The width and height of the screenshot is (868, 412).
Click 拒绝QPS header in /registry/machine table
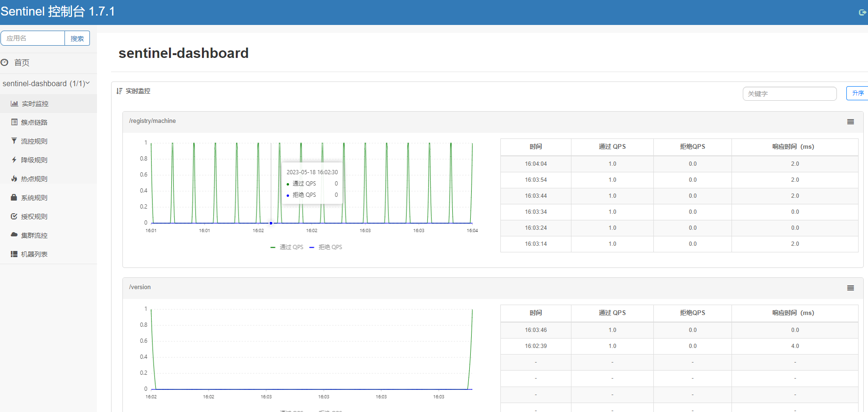pos(692,147)
